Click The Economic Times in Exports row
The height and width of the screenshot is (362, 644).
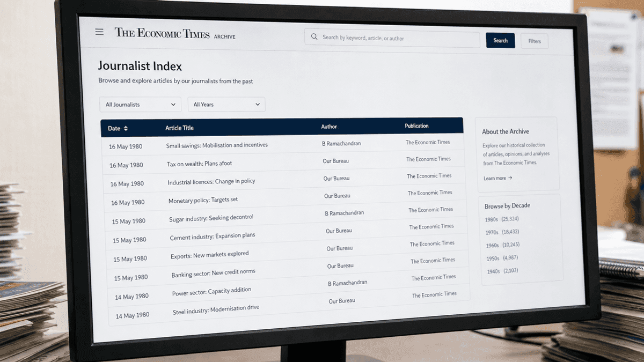tap(433, 243)
